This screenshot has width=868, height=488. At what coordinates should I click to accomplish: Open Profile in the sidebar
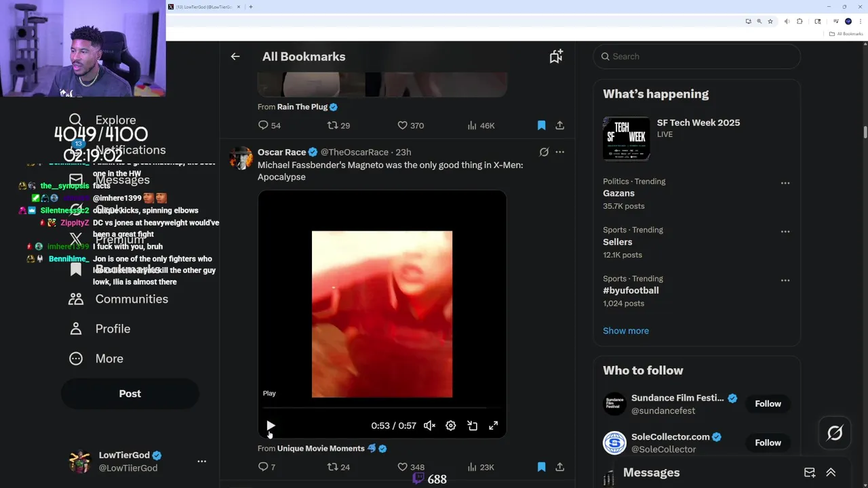tap(99, 329)
